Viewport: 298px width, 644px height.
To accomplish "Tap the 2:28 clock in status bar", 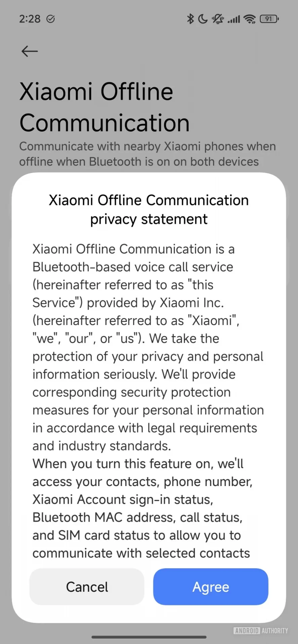I will (30, 19).
